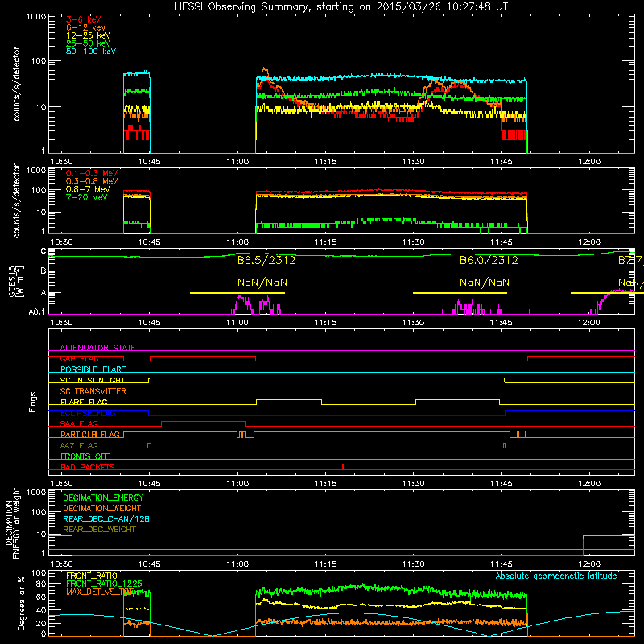This screenshot has width=644, height=644.
Task: Click the 0.8-7 MeV legend entry
Action: click(88, 189)
